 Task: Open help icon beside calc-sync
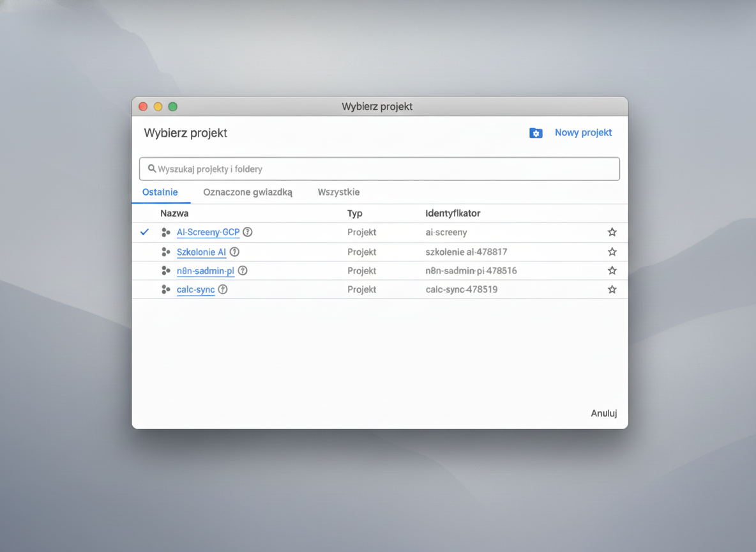click(222, 289)
